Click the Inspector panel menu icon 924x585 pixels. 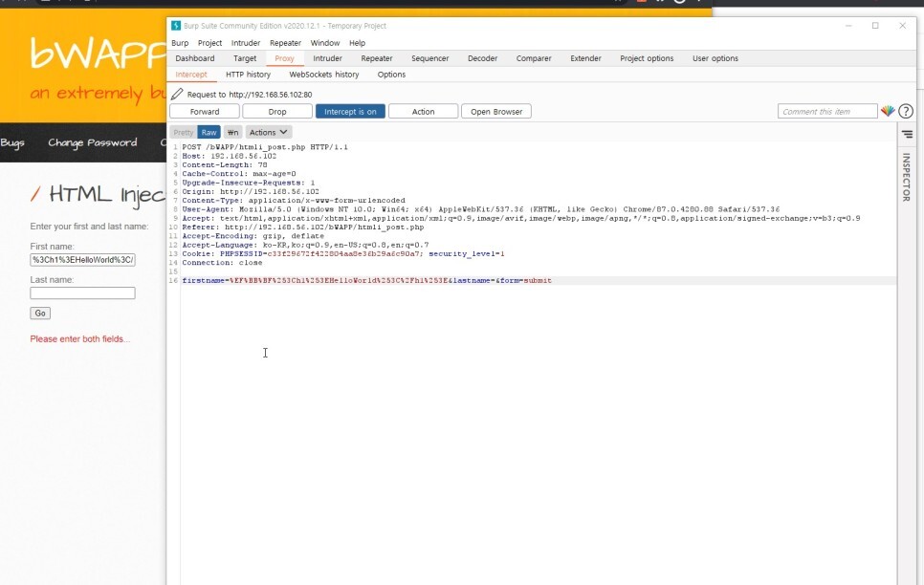pyautogui.click(x=907, y=135)
